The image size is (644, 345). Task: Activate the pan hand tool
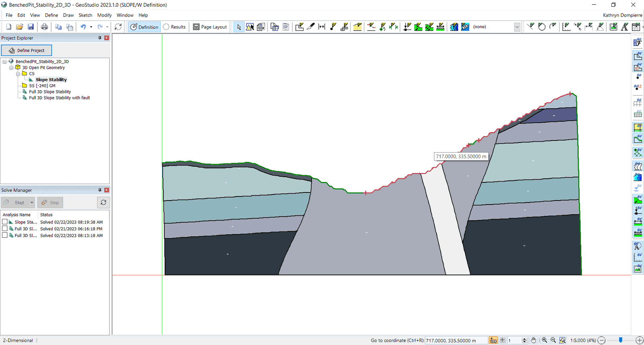[533, 340]
